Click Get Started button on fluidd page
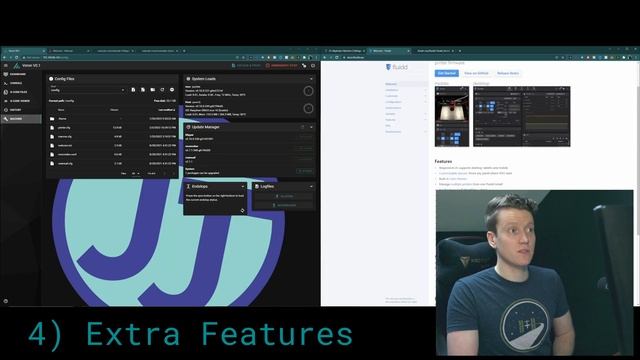The height and width of the screenshot is (360, 640). tap(447, 73)
